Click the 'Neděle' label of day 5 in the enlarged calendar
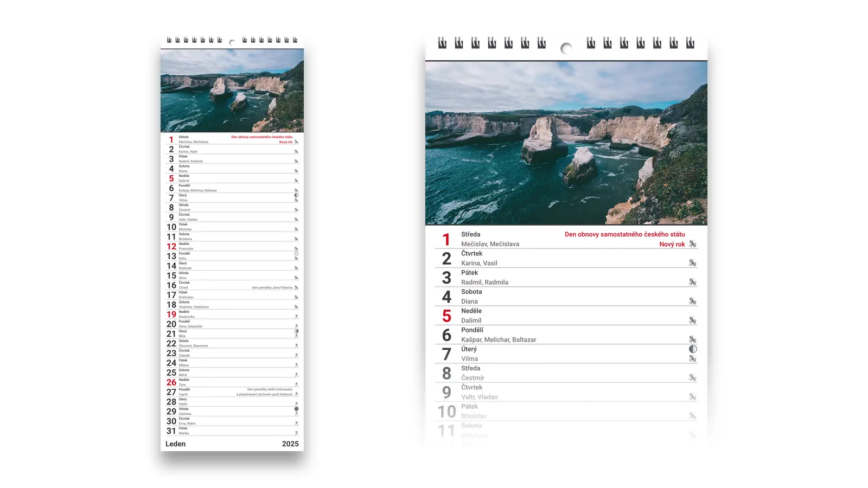The width and height of the screenshot is (868, 488). (471, 311)
